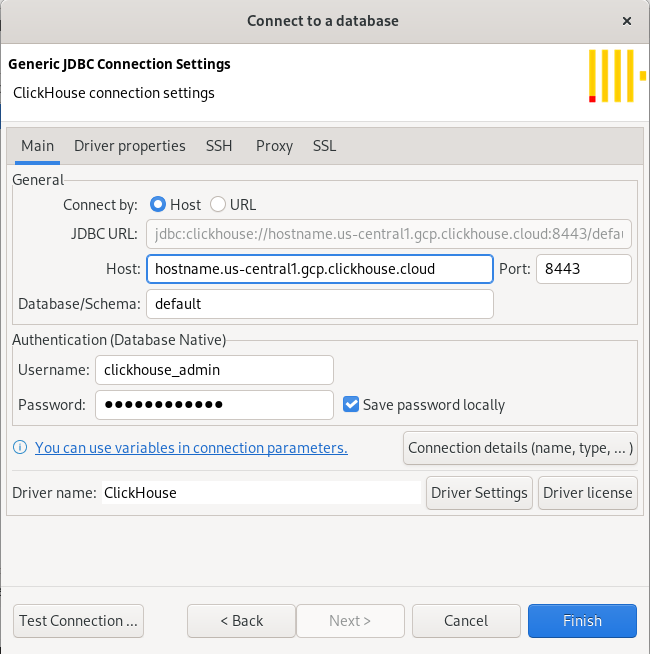The image size is (650, 654).
Task: Switch to the Main tab
Action: pyautogui.click(x=37, y=146)
